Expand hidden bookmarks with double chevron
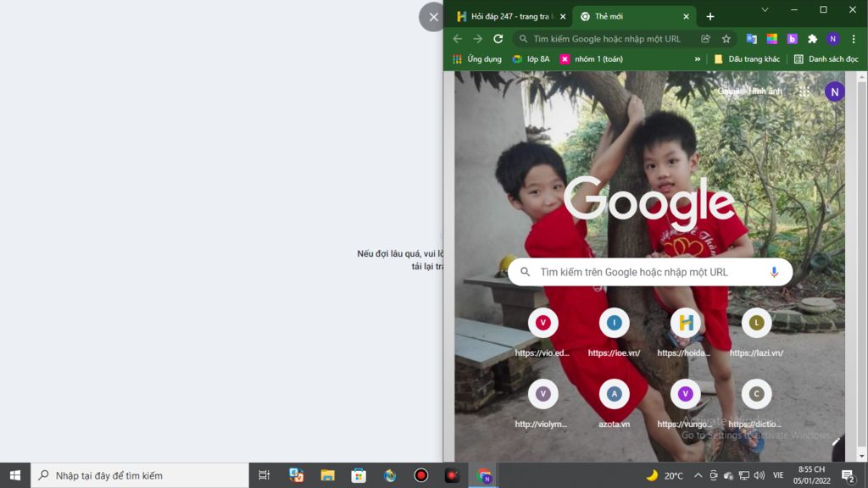The height and width of the screenshot is (488, 868). [697, 59]
